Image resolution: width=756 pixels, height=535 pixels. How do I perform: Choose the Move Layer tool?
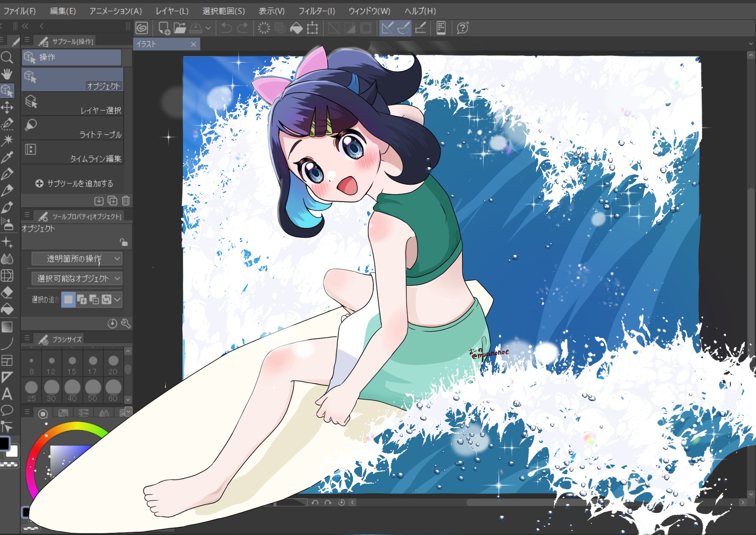pos(7,107)
